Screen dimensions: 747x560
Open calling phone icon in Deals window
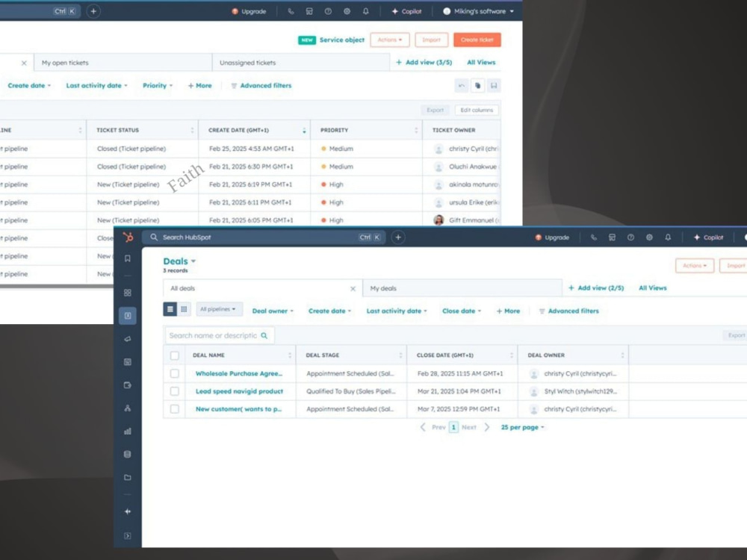(x=594, y=237)
